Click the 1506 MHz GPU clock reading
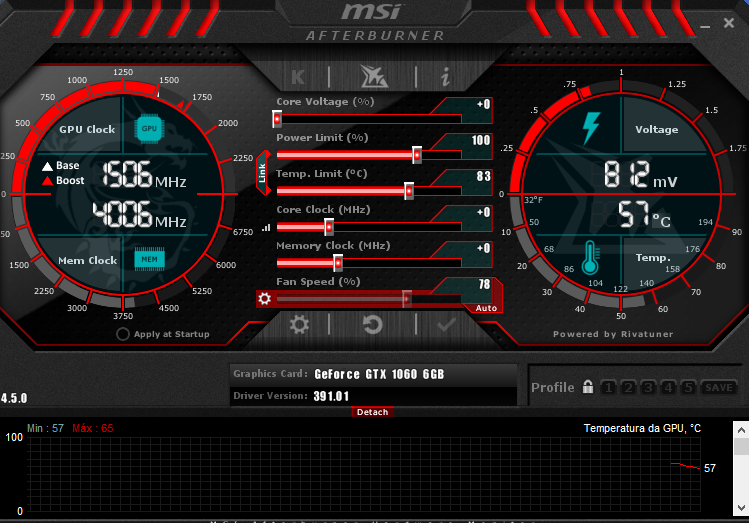 (145, 174)
